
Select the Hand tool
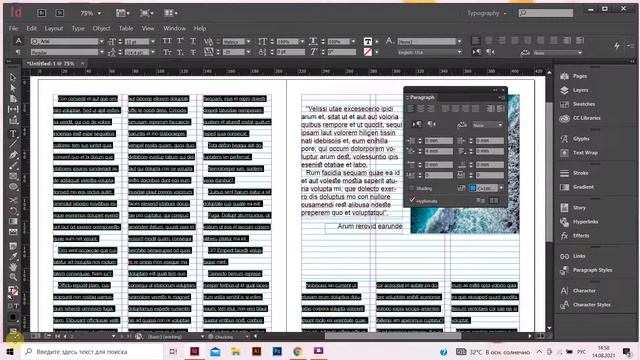13,267
